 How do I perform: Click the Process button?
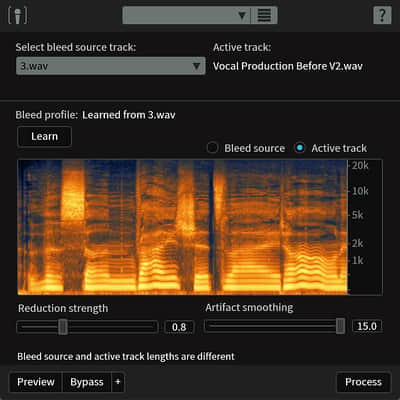pyautogui.click(x=363, y=382)
